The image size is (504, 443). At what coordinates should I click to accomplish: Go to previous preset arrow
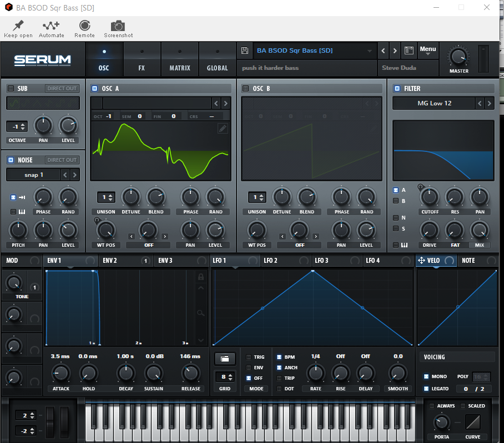[x=383, y=50]
